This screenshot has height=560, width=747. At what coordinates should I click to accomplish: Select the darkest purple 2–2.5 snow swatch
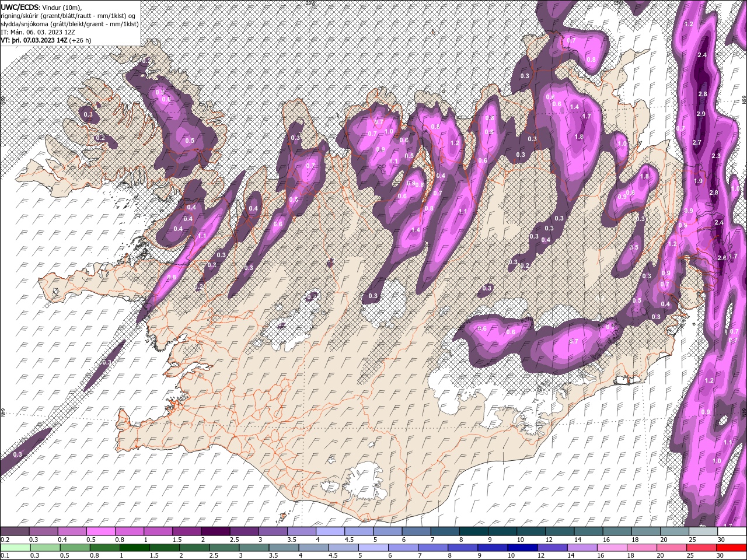click(x=215, y=531)
